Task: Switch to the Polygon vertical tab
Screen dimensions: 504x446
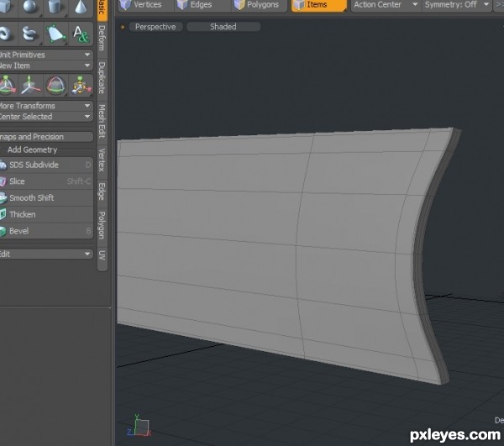Action: coord(102,226)
